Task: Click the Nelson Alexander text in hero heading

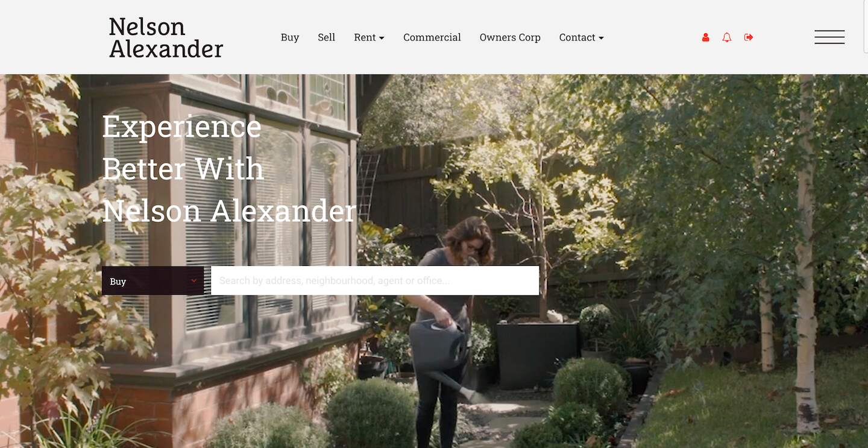Action: [x=229, y=211]
